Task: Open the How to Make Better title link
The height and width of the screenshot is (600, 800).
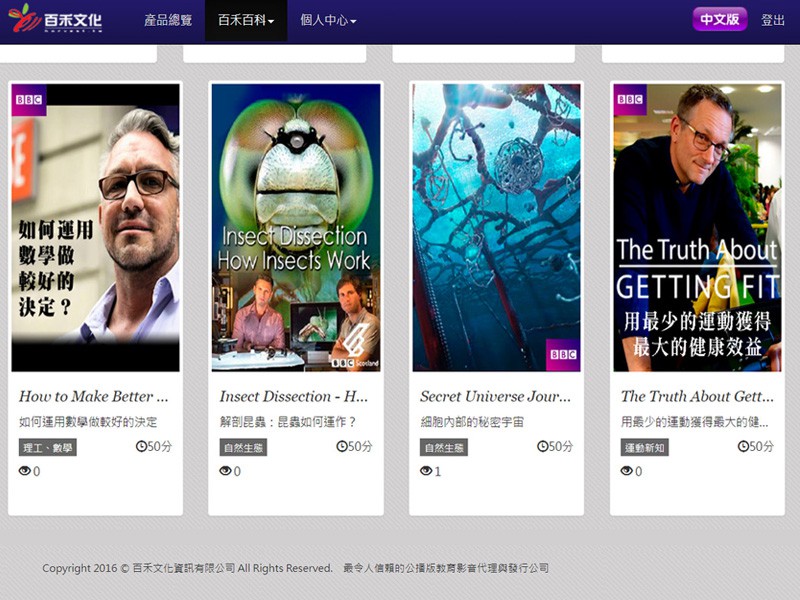Action: point(86,396)
